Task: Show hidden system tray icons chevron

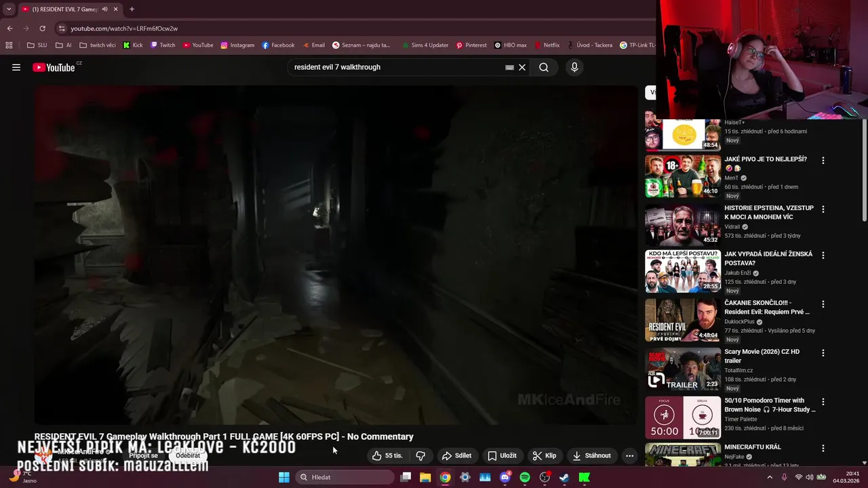Action: point(770,477)
